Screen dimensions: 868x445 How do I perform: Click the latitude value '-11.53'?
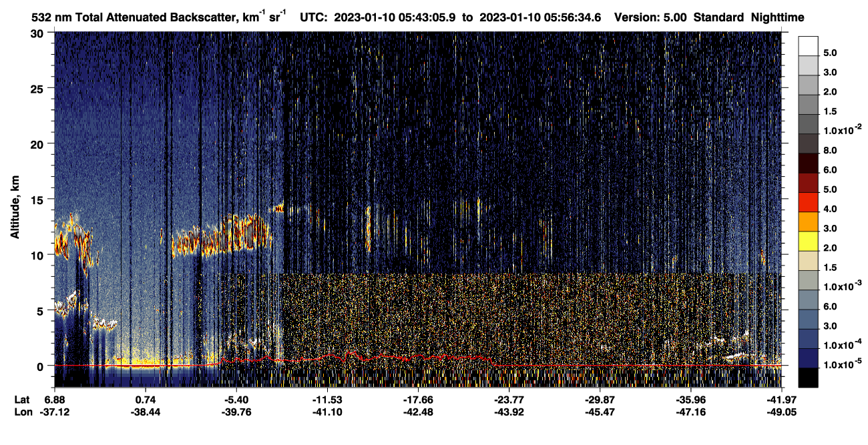[327, 400]
